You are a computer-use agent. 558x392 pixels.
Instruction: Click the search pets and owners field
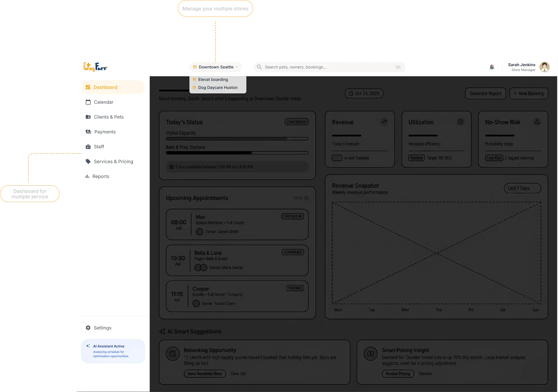pyautogui.click(x=329, y=67)
